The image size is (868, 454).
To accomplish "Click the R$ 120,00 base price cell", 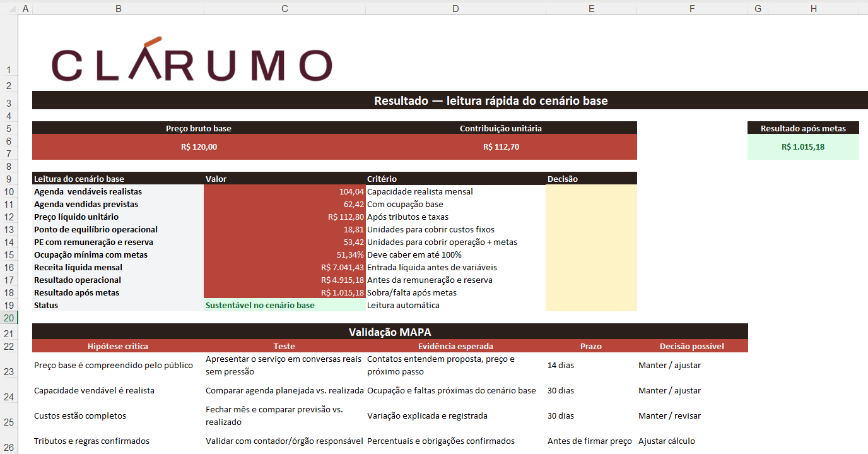I will (x=199, y=147).
